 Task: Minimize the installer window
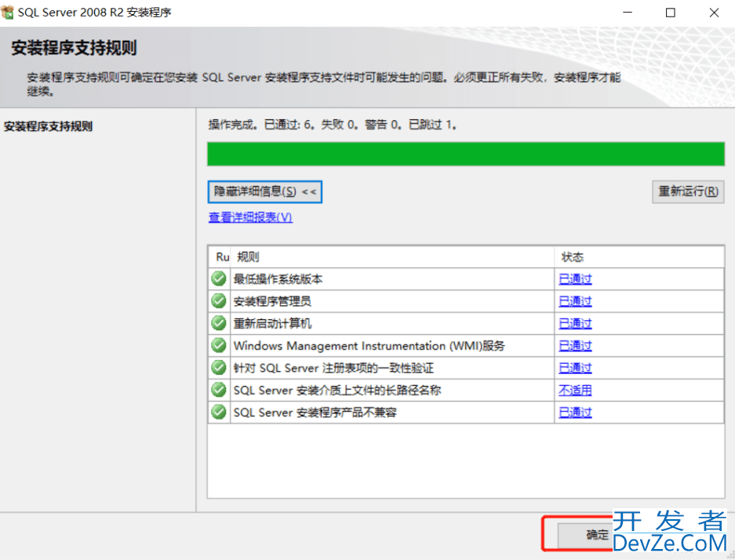point(628,13)
